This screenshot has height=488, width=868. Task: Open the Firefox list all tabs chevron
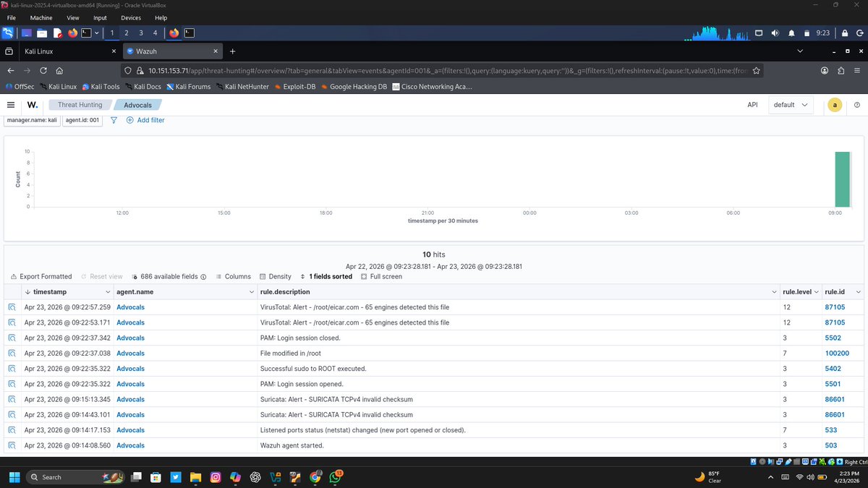click(x=800, y=51)
